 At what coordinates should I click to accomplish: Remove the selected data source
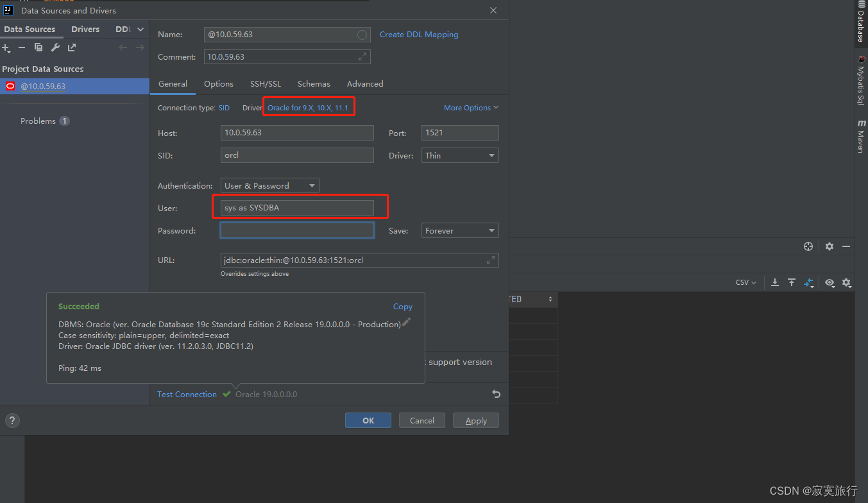tap(22, 48)
